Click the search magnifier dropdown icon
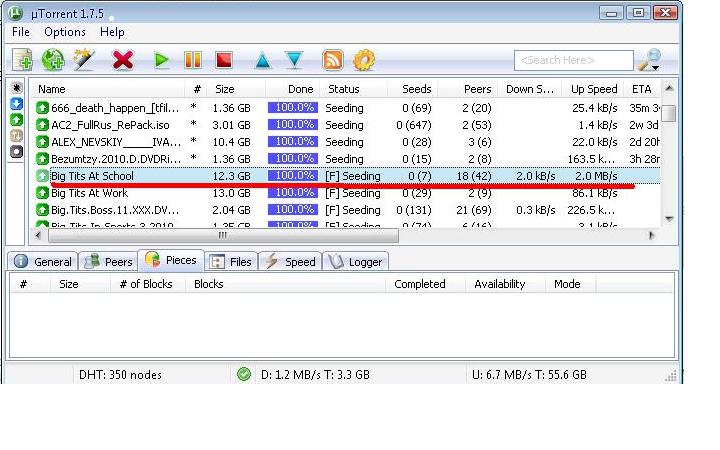720x450 pixels. pos(650,60)
